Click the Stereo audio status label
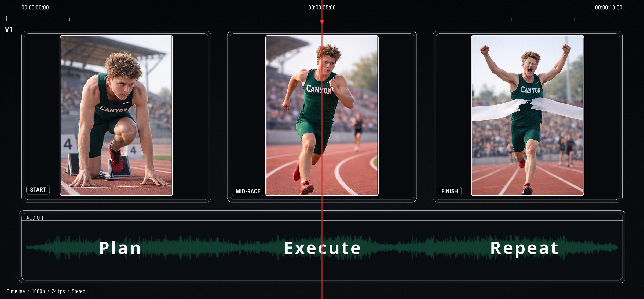Viewport: 644px width, 299px height. tap(78, 291)
